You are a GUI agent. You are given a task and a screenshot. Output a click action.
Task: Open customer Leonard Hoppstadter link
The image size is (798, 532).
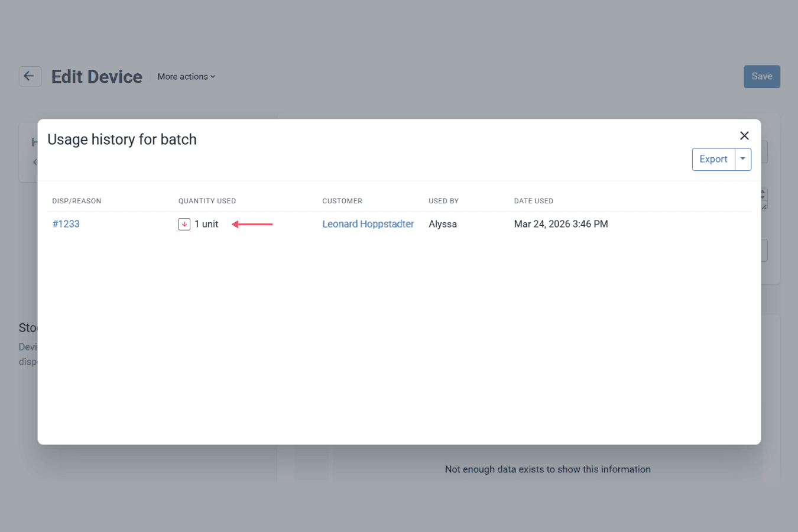368,224
